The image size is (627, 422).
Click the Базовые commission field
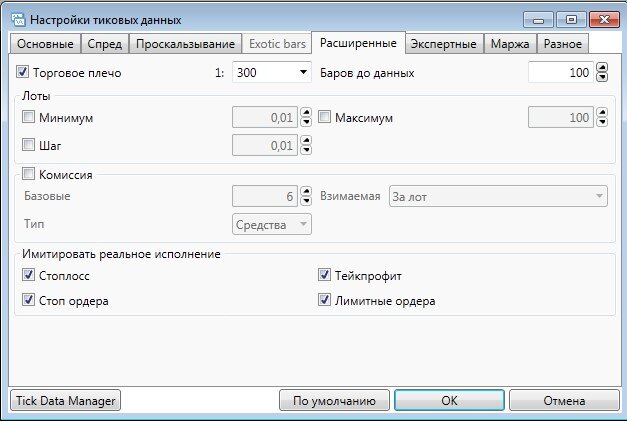265,196
